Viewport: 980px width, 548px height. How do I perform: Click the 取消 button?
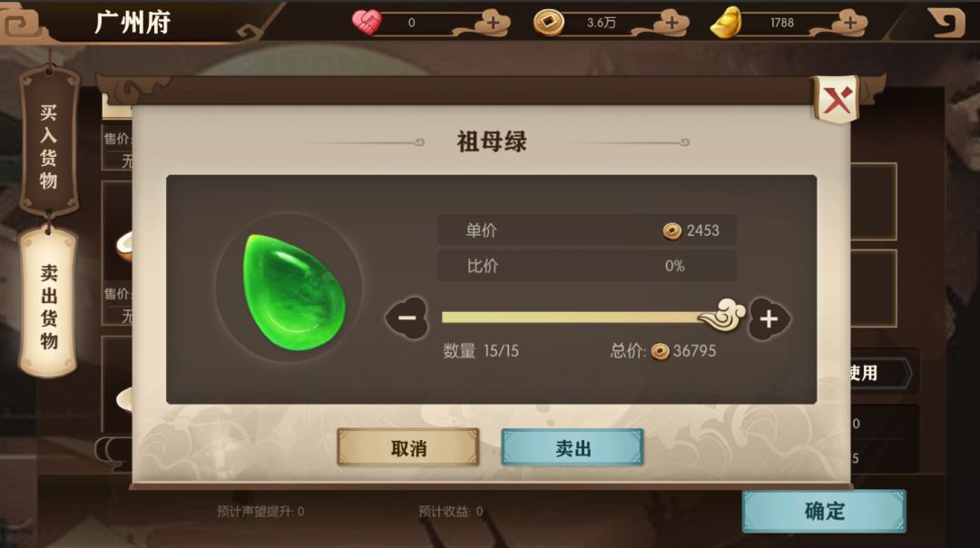tap(408, 447)
